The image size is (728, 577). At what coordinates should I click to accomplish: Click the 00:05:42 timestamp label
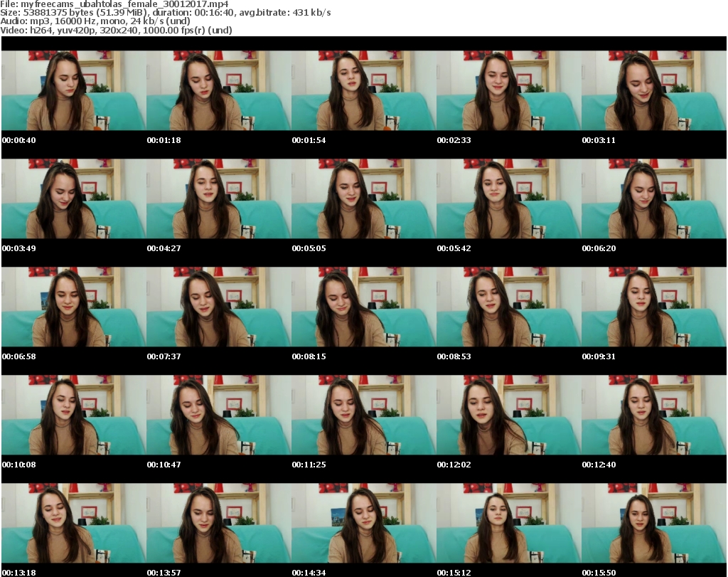click(x=454, y=248)
